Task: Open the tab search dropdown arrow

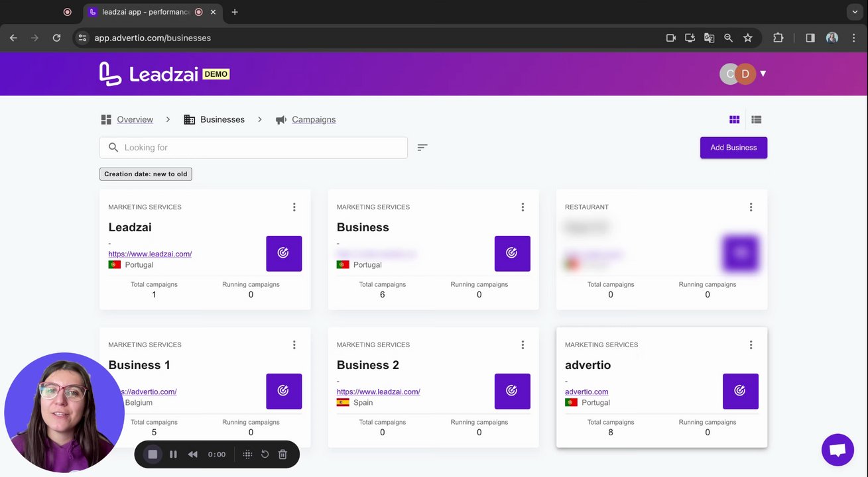Action: [x=855, y=12]
